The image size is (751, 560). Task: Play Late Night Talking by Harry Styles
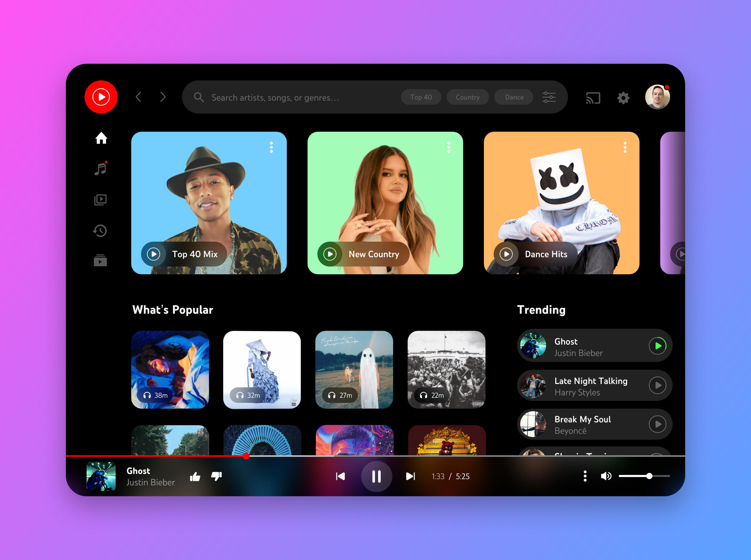(x=657, y=385)
